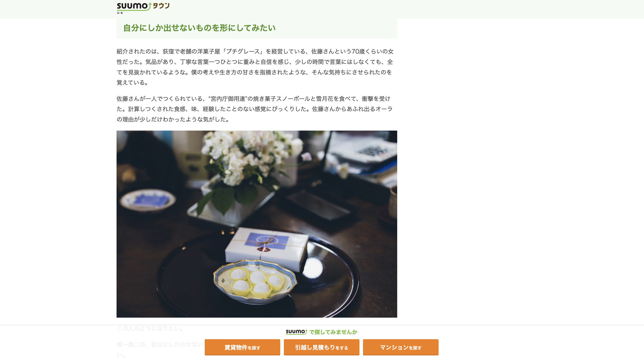This screenshot has width=644, height=359.
Task: Click the paragraph about 宮内庁御用達 sweets
Action: [x=255, y=109]
